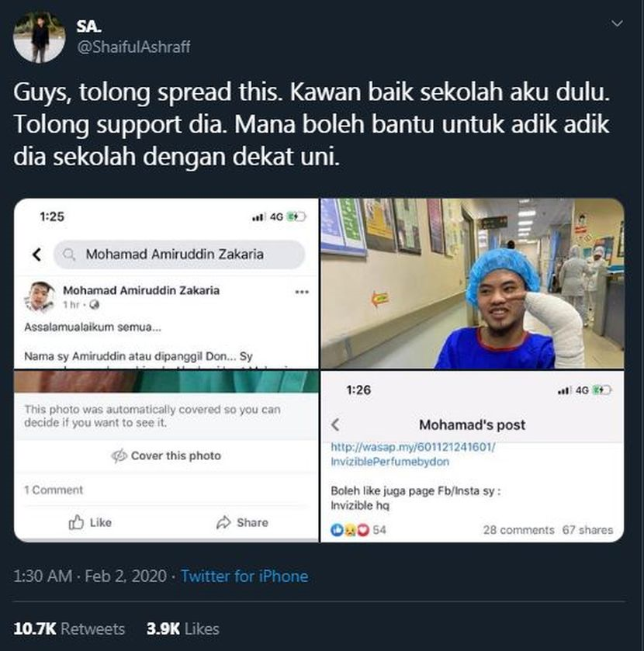Click the public globe icon beside 1 hr

coord(94,305)
